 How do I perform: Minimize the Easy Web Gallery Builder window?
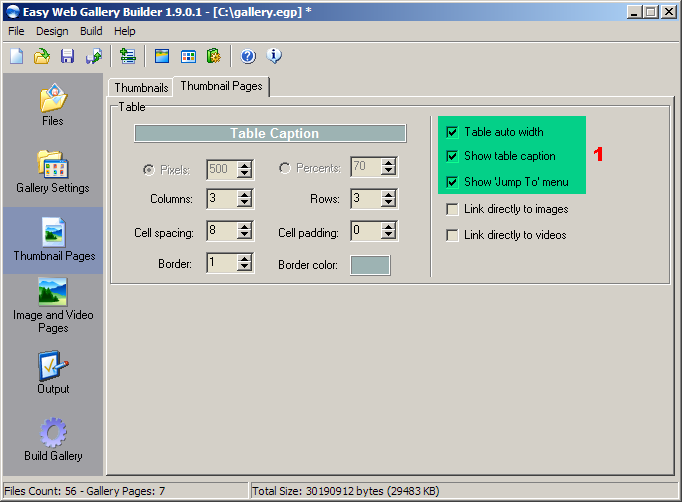(x=634, y=12)
